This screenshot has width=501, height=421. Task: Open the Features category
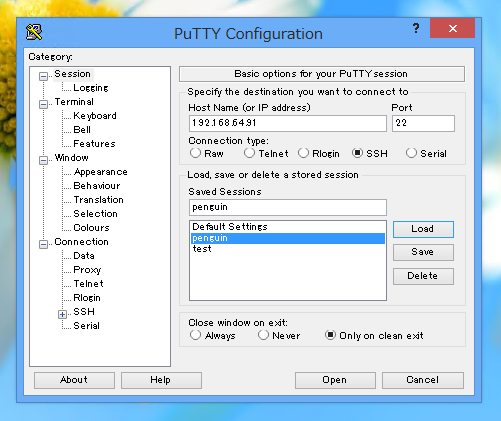[94, 144]
